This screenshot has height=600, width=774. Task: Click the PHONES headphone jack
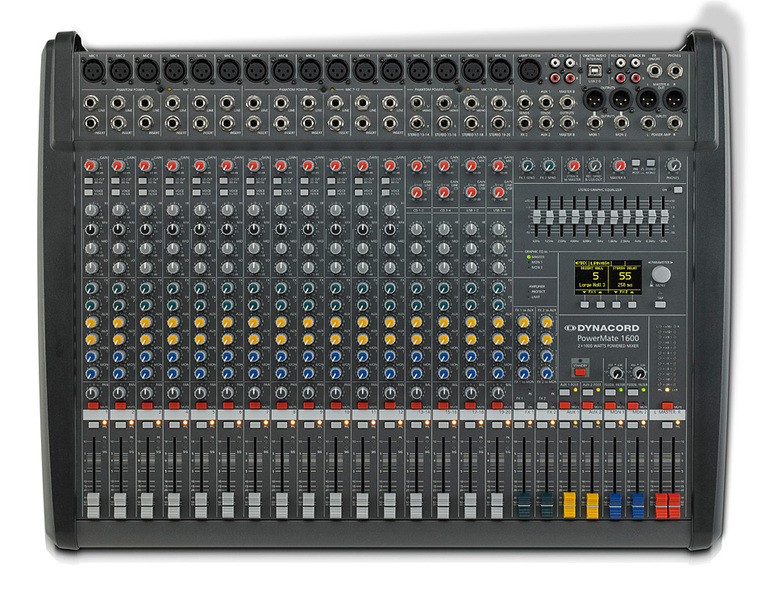(675, 71)
